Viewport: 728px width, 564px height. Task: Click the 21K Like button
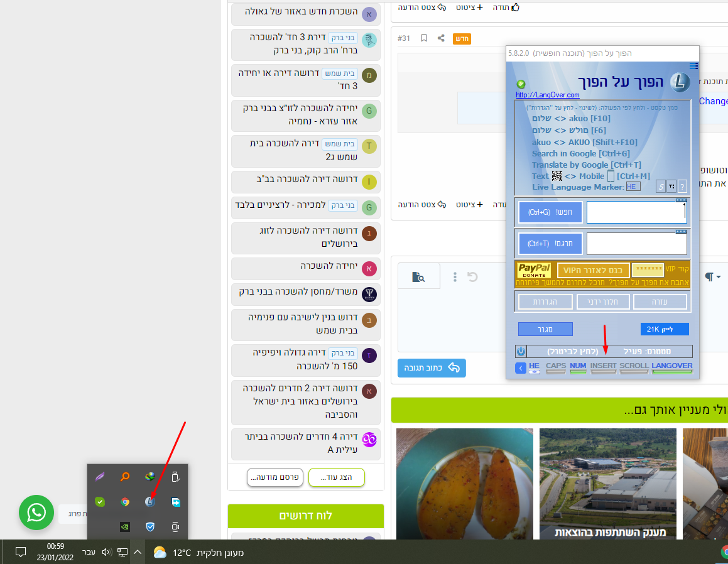tap(665, 329)
